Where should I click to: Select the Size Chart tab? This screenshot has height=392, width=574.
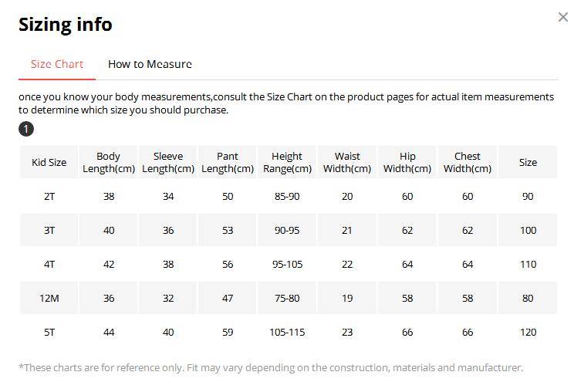(x=57, y=64)
